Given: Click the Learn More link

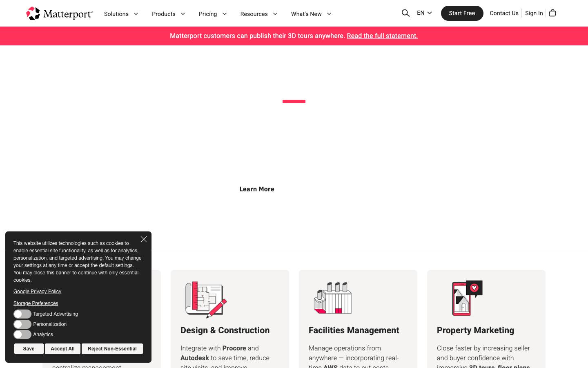Looking at the screenshot, I should tap(257, 189).
